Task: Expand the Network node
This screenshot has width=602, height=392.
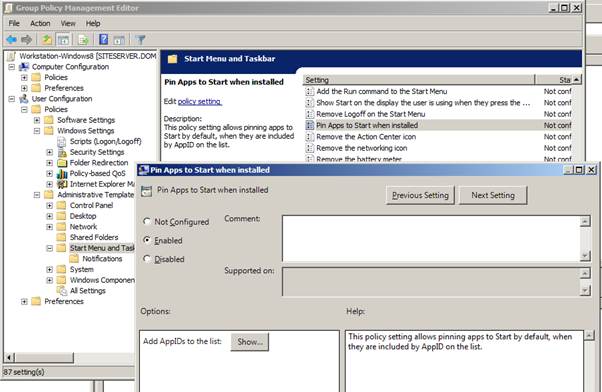Action: point(50,227)
